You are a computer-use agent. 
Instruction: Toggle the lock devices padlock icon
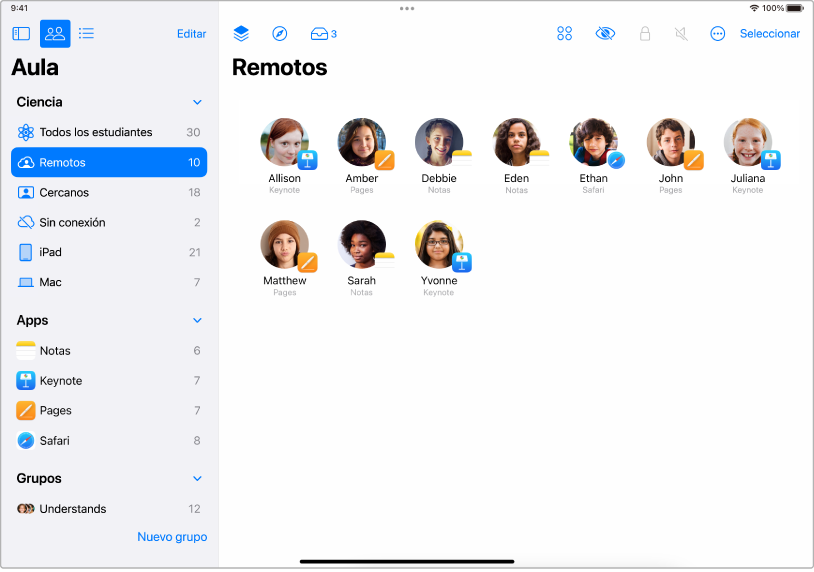tap(645, 34)
